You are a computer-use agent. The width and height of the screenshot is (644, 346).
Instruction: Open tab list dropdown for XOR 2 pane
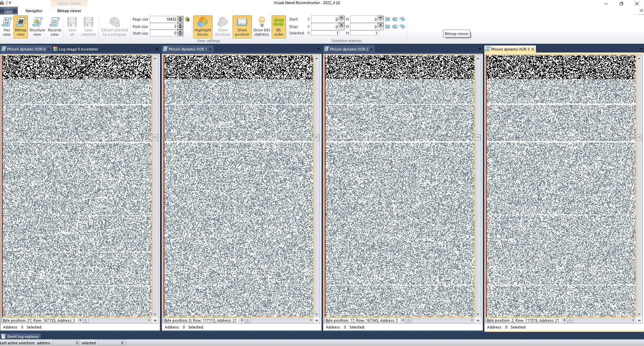coord(480,49)
